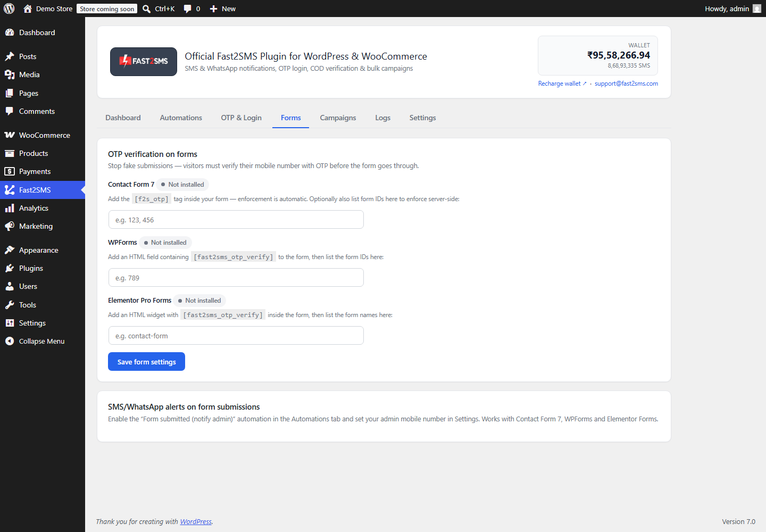This screenshot has height=532, width=766.
Task: Open the Demo Store site name link
Action: click(x=54, y=9)
